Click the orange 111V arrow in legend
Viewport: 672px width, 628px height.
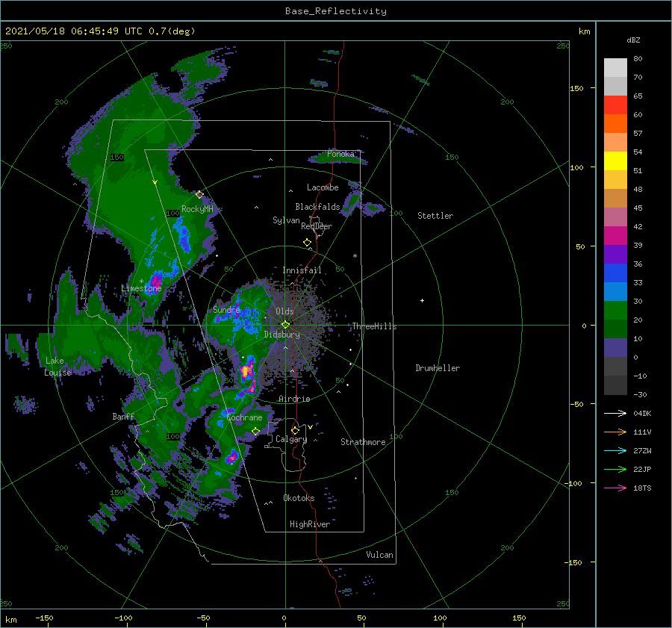tap(615, 432)
